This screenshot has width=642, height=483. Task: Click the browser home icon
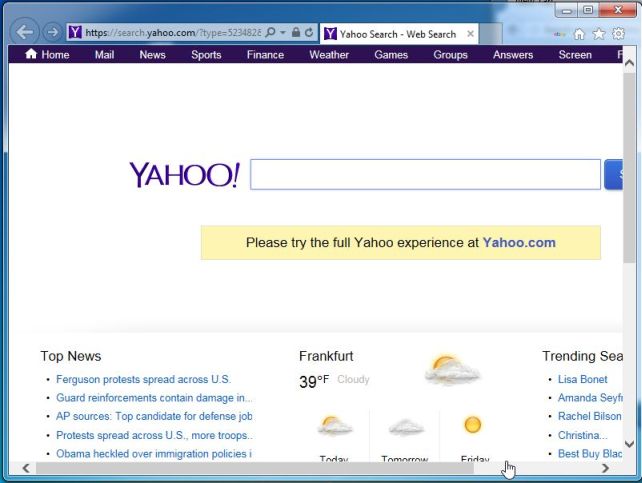pos(579,34)
